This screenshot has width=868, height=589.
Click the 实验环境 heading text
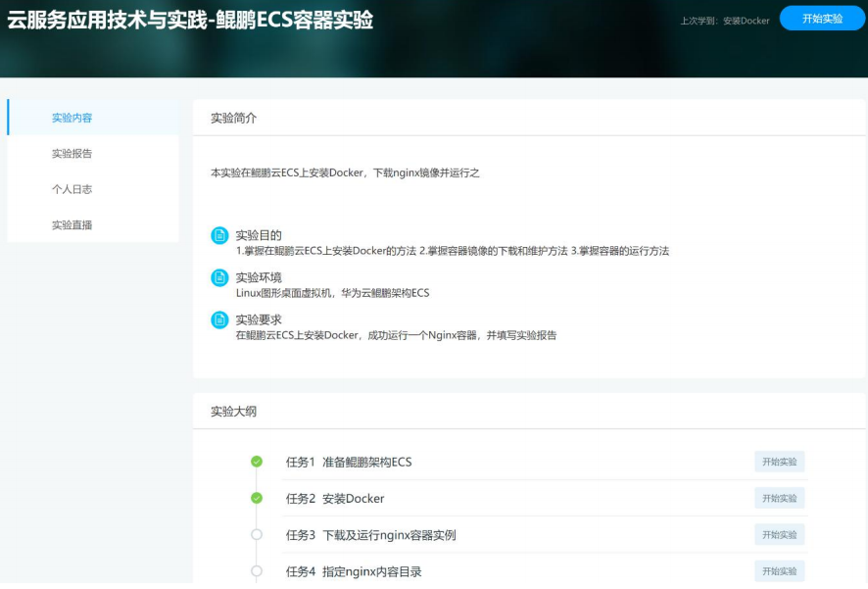[x=259, y=277]
